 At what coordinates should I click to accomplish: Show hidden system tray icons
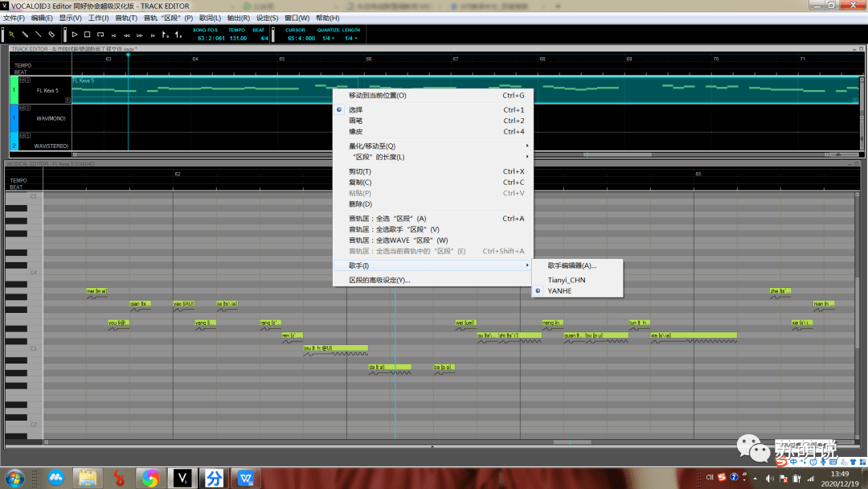[755, 478]
